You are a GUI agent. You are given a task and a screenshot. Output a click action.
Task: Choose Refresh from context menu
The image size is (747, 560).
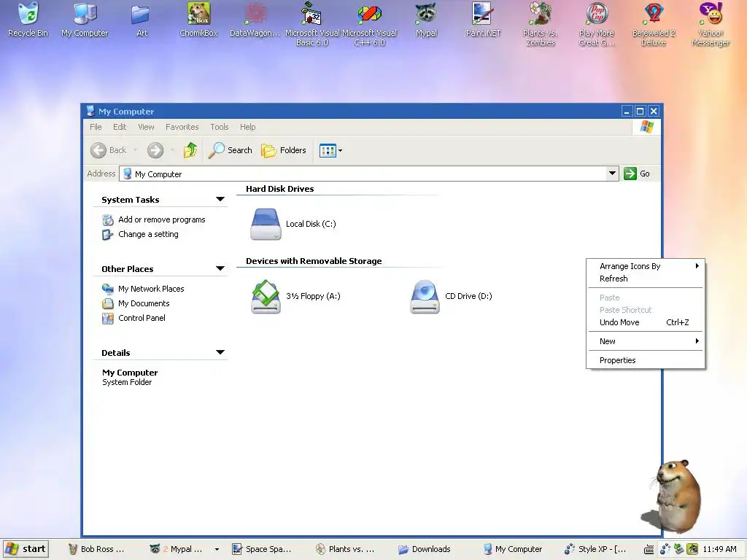[x=645, y=279]
